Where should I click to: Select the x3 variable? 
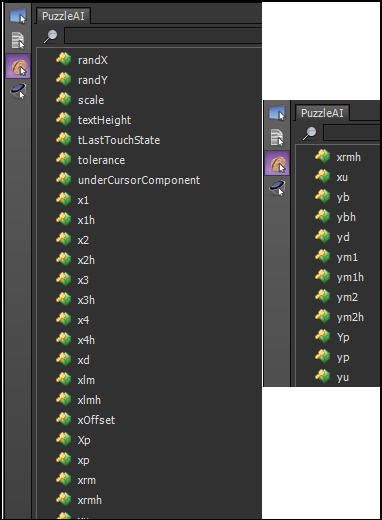coord(83,280)
